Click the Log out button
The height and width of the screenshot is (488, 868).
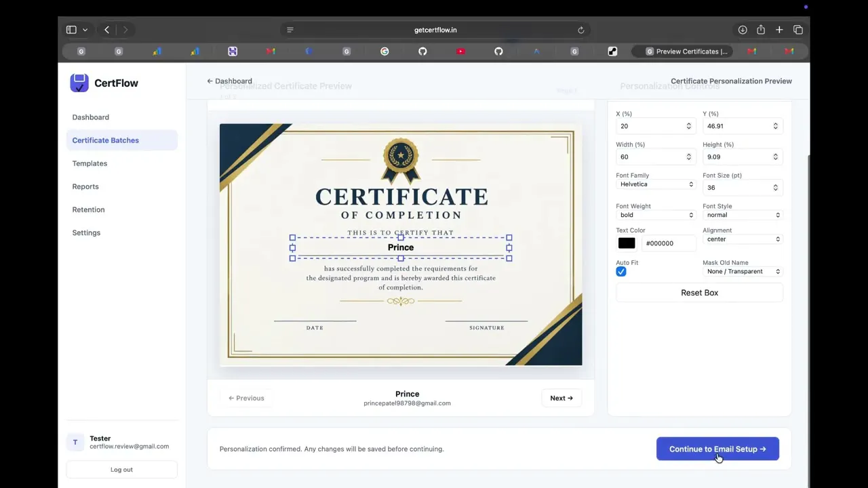pos(122,469)
